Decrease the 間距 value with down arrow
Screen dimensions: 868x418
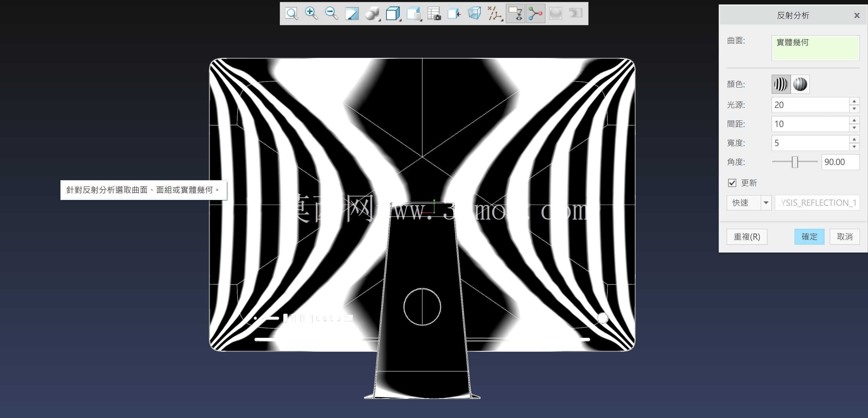(854, 128)
